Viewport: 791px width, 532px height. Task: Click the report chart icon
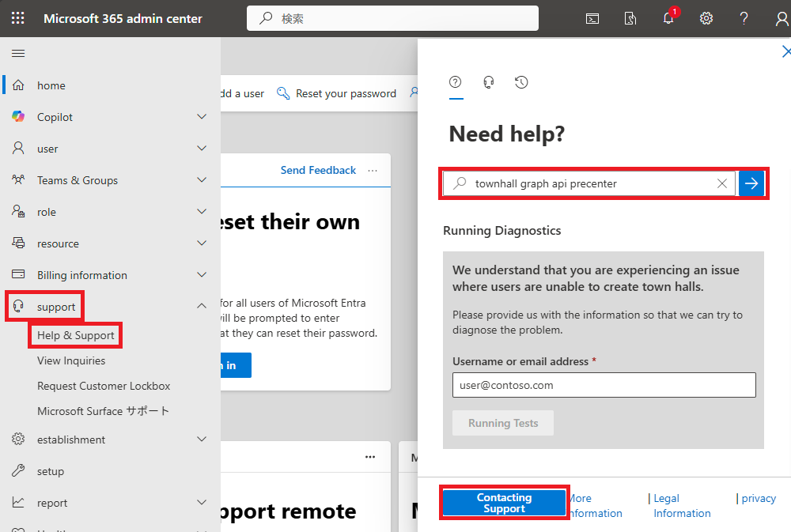18,502
